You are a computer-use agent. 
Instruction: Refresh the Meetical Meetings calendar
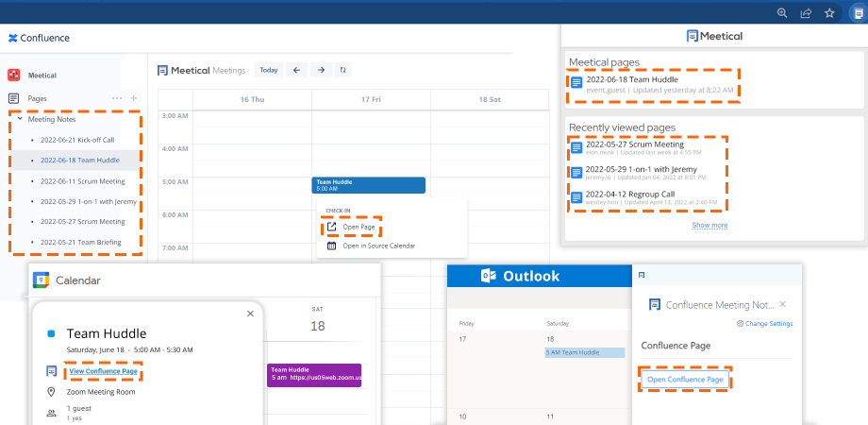pos(343,70)
